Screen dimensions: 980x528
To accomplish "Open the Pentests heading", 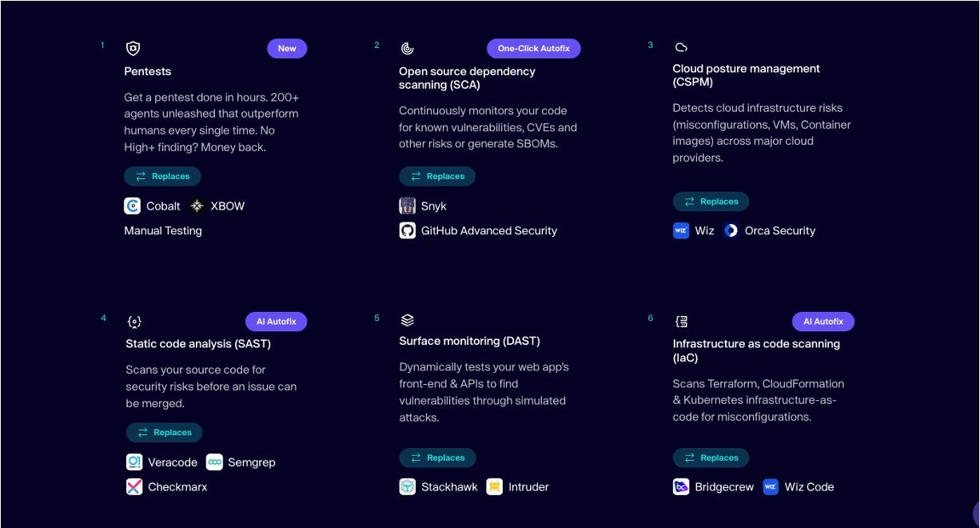I will 148,72.
